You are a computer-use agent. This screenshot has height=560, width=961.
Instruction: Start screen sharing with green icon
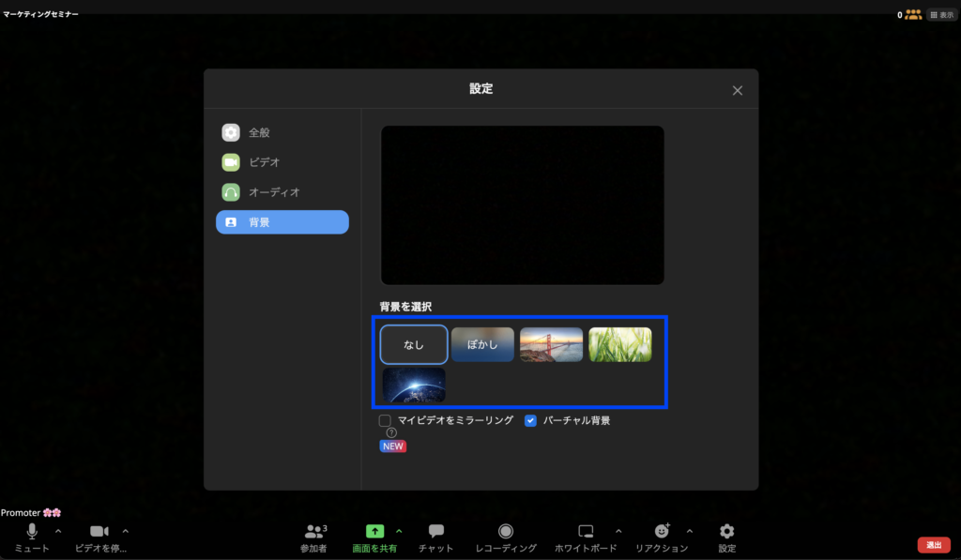point(374,532)
